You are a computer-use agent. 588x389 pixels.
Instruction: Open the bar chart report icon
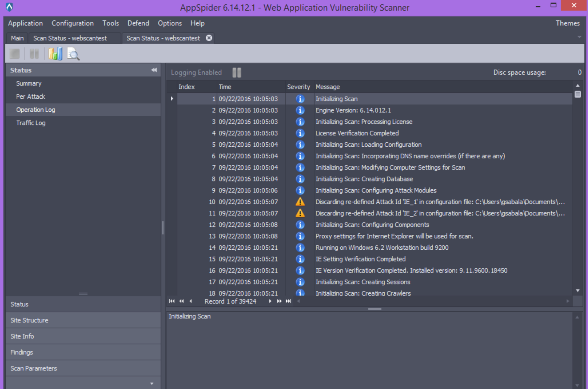[x=55, y=54]
